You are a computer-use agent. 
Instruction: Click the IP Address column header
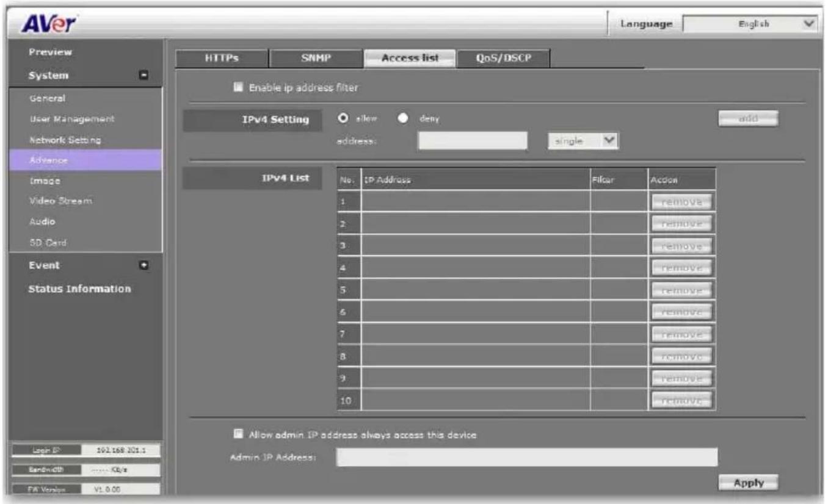point(476,179)
